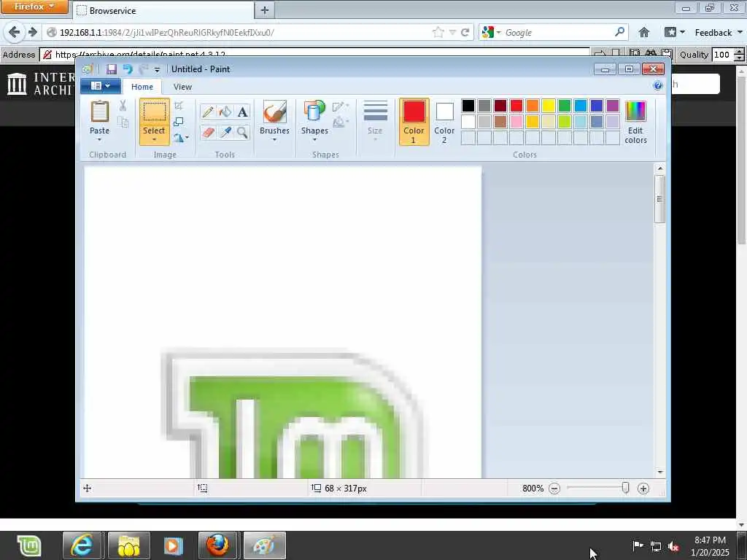The height and width of the screenshot is (560, 747).
Task: Pick the Eraser tool
Action: (x=208, y=132)
